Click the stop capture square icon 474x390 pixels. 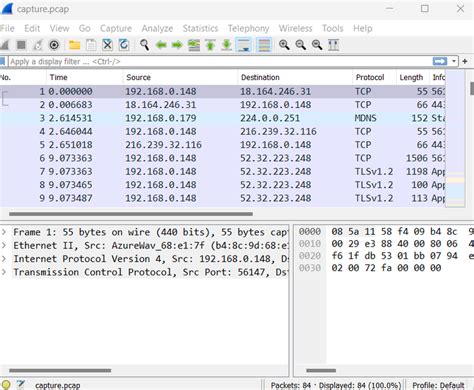tap(21, 45)
